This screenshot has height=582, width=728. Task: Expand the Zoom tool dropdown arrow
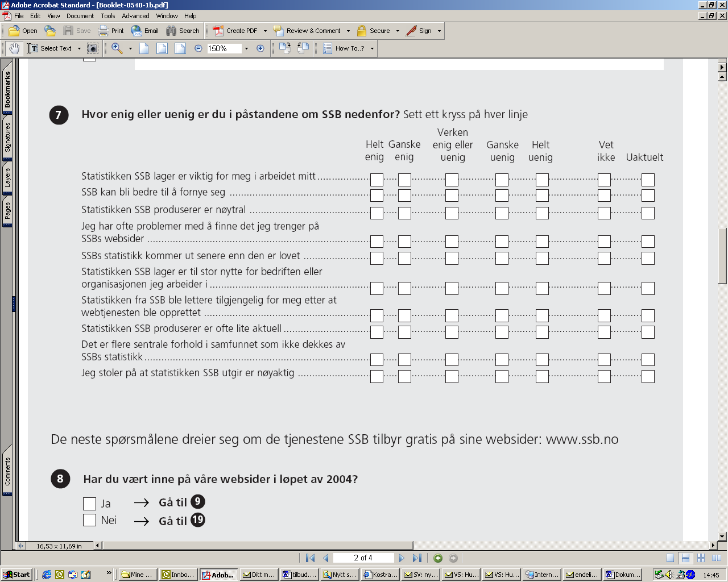tap(130, 48)
